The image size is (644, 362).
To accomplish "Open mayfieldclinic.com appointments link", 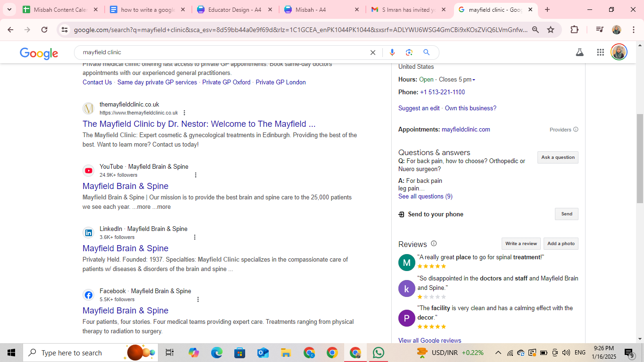I will click(x=466, y=129).
